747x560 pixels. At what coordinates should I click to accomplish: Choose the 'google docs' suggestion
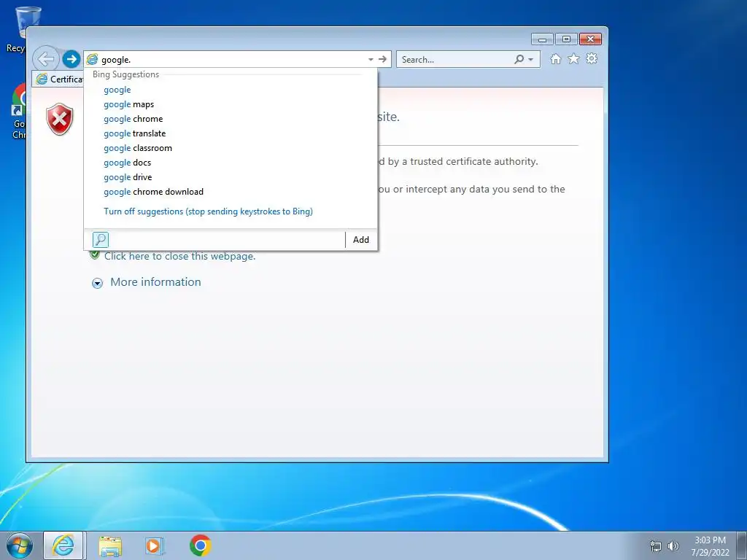(127, 163)
